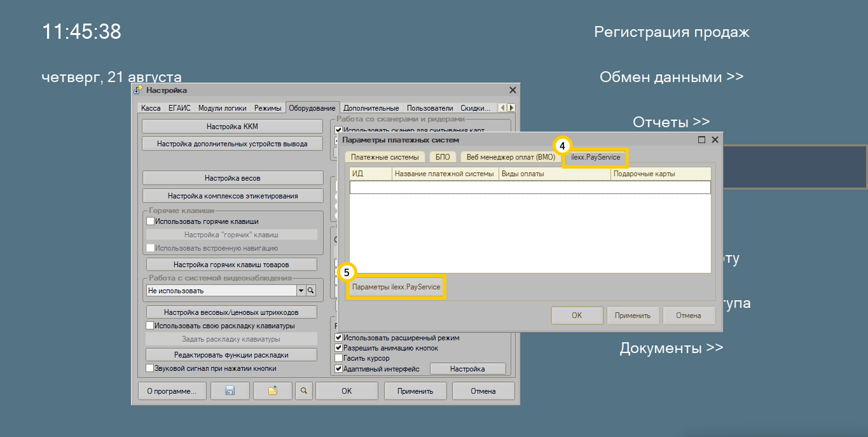Click the save settings floppy disk icon
Viewport: 868px width, 437px height.
point(230,391)
